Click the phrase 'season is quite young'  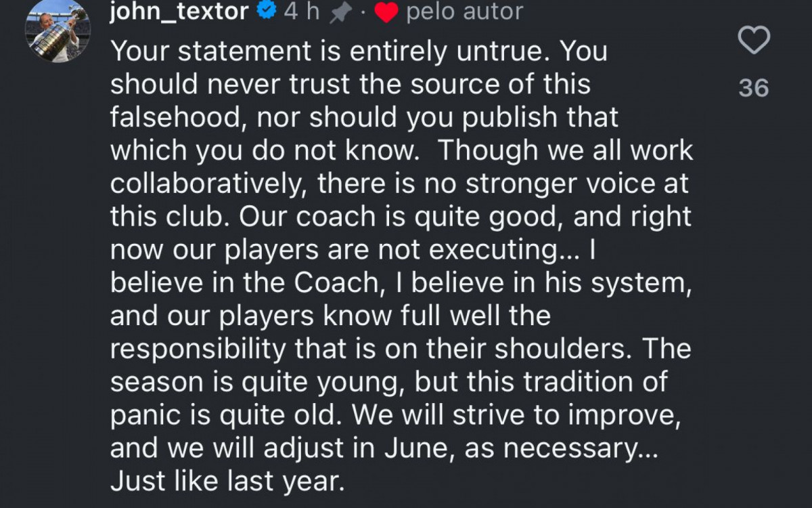[256, 382]
